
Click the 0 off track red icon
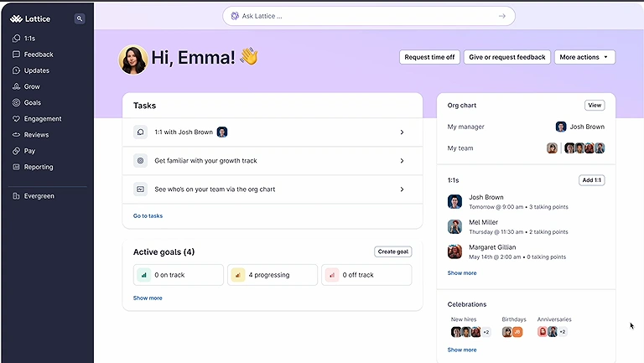tap(332, 275)
